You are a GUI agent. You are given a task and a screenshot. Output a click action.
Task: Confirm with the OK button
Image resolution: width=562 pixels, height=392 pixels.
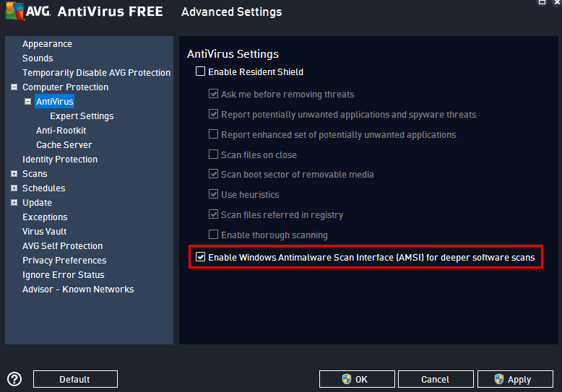[357, 379]
